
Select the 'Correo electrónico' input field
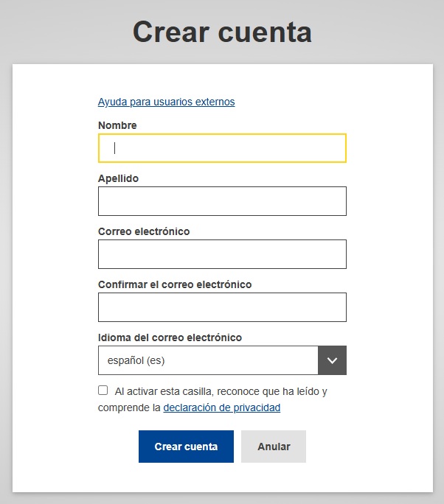coord(222,254)
